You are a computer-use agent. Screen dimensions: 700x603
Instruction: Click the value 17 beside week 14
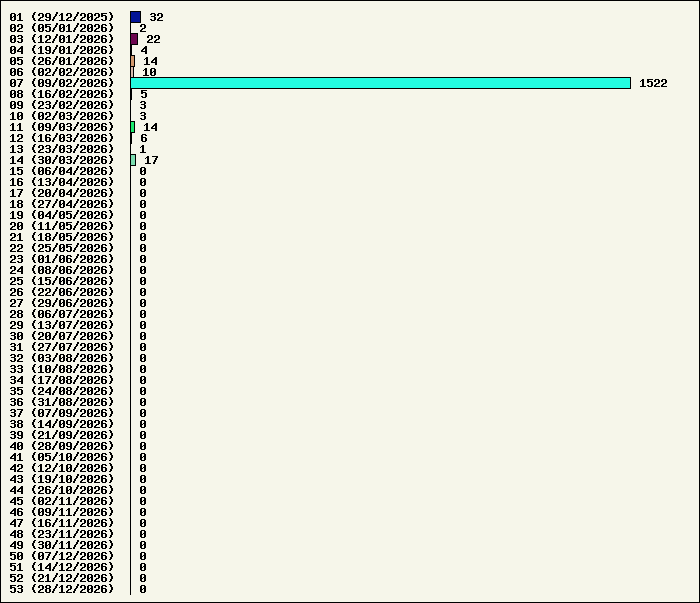click(x=151, y=160)
